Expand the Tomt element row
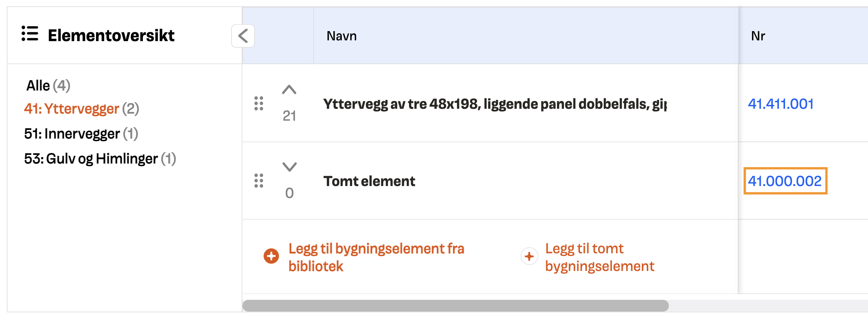Image resolution: width=868 pixels, height=319 pixels. pyautogui.click(x=290, y=166)
